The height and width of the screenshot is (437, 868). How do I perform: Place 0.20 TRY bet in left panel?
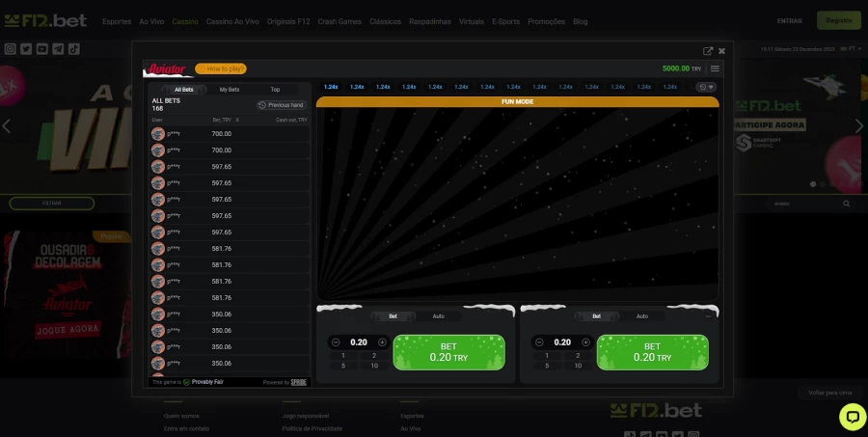click(448, 352)
